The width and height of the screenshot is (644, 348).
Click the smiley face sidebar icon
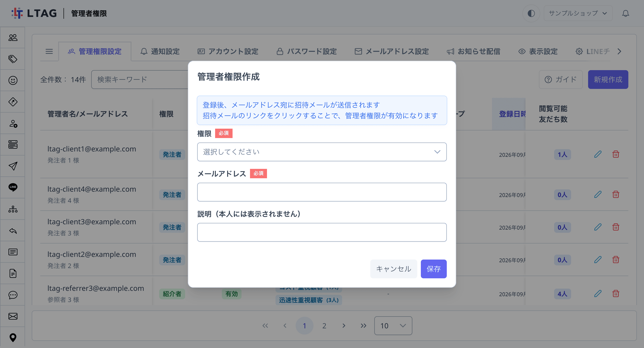click(13, 80)
